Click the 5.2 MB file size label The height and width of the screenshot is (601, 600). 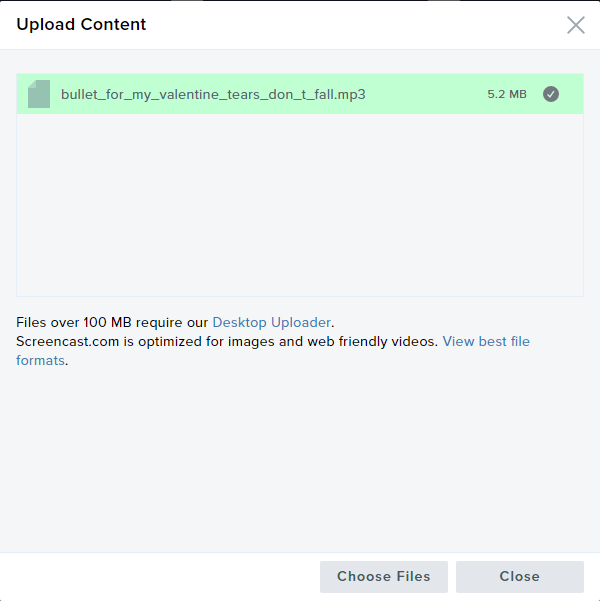pos(507,94)
